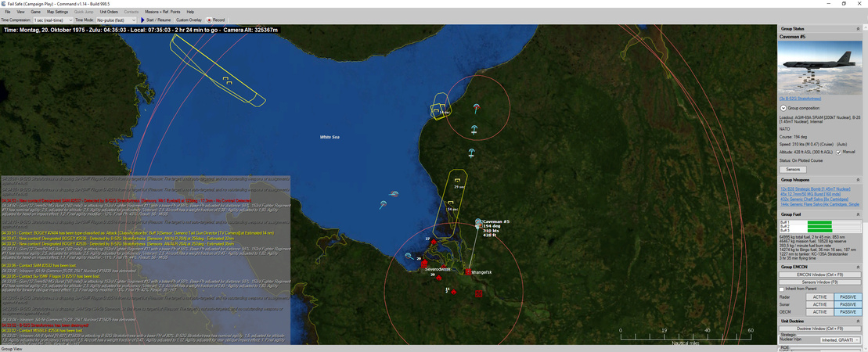Enable the Inherit from Parent checkbox
Screen dimensions: 868x352
782,289
